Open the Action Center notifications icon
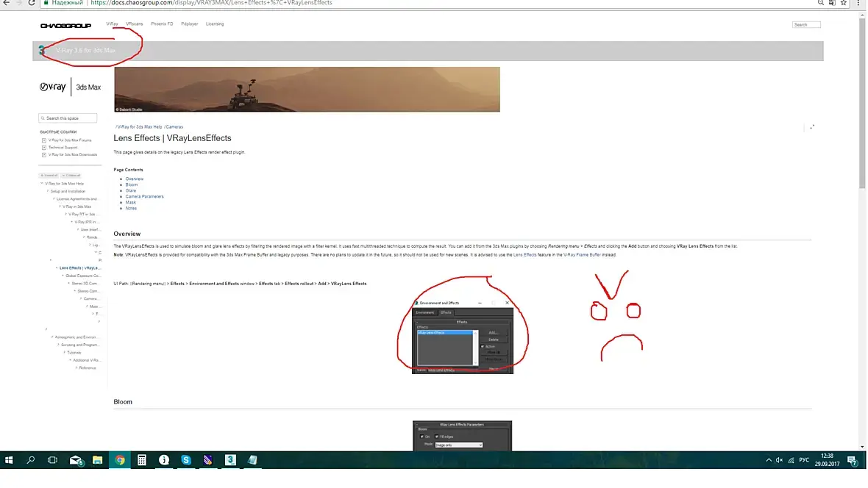Screen dimensions: 868x488 [x=853, y=460]
